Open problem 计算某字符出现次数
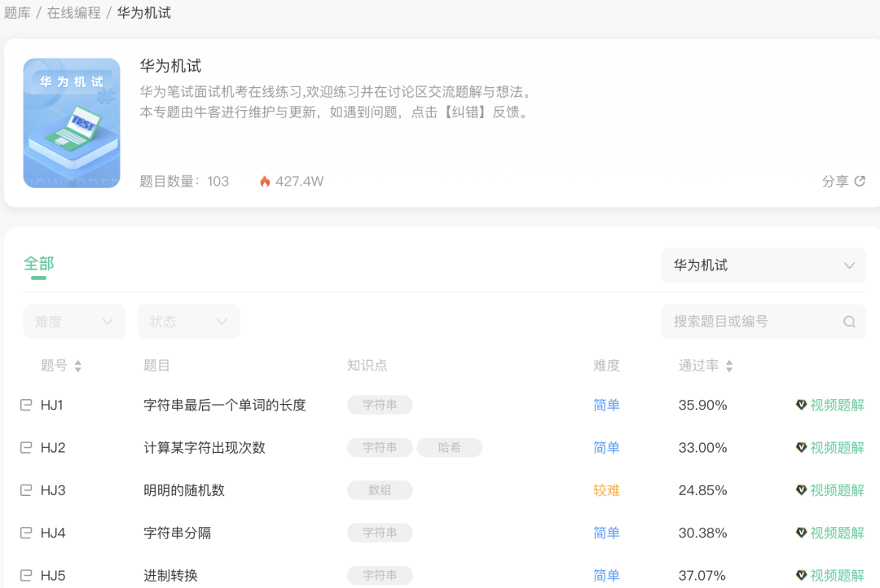880x588 pixels. [x=205, y=448]
